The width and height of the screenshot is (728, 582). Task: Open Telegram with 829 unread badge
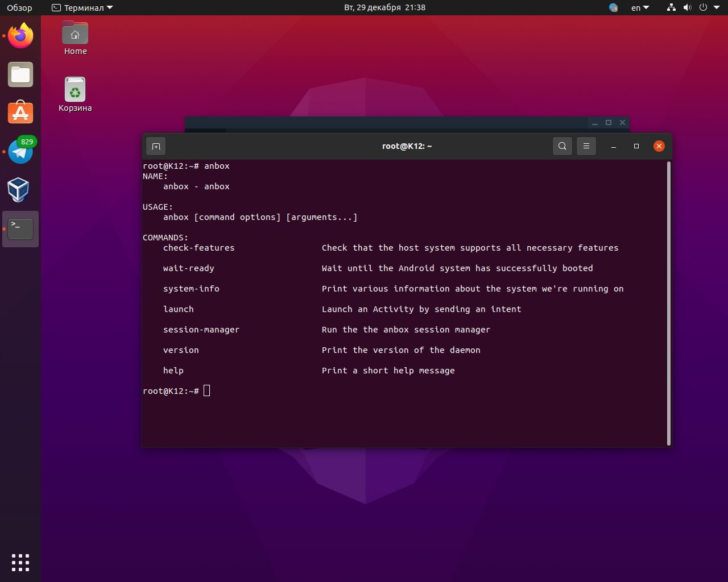20,151
